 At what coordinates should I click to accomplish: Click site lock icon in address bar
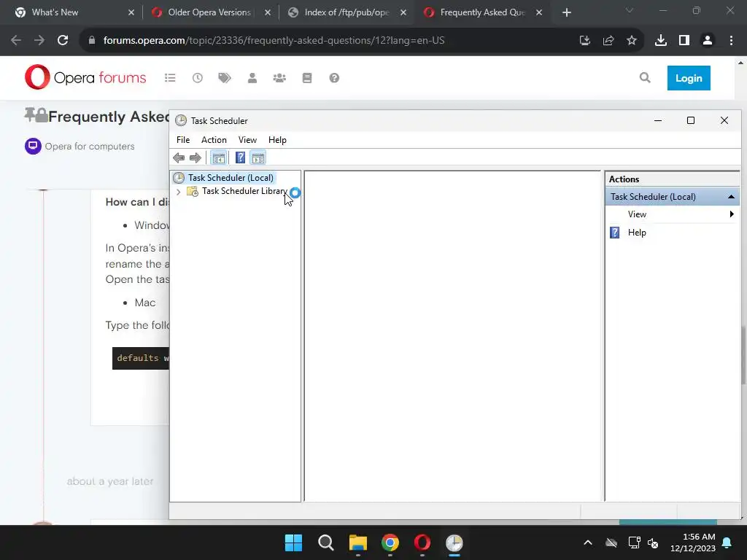[92, 41]
